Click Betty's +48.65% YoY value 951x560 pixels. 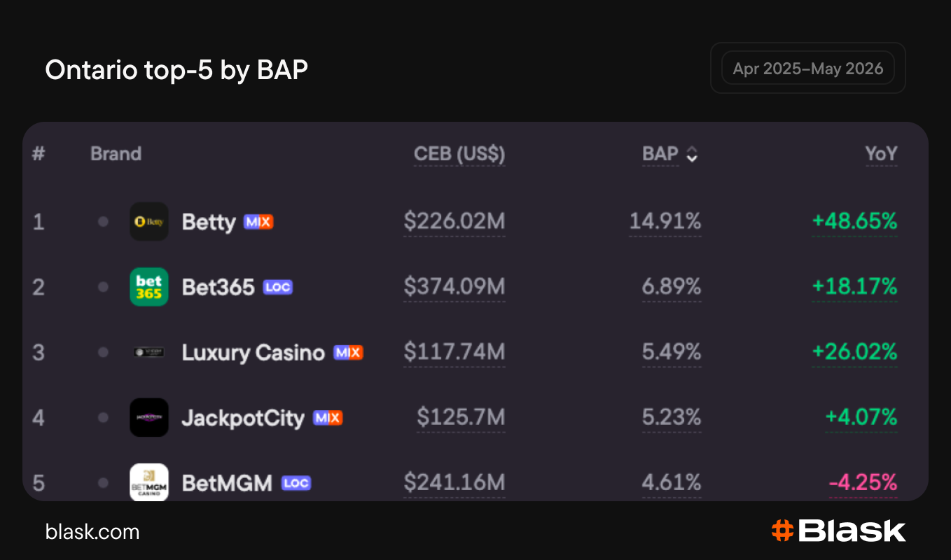click(x=854, y=222)
